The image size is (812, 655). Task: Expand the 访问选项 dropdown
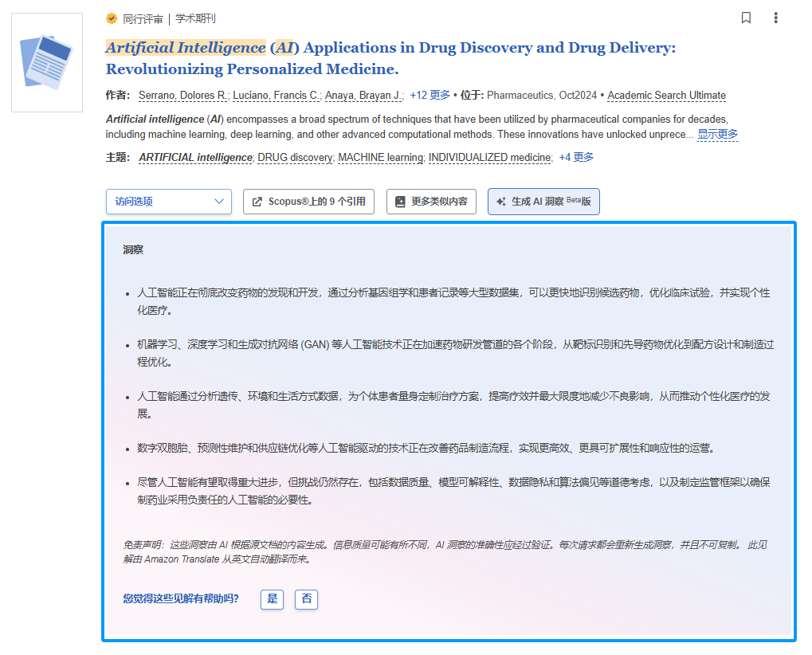click(168, 202)
